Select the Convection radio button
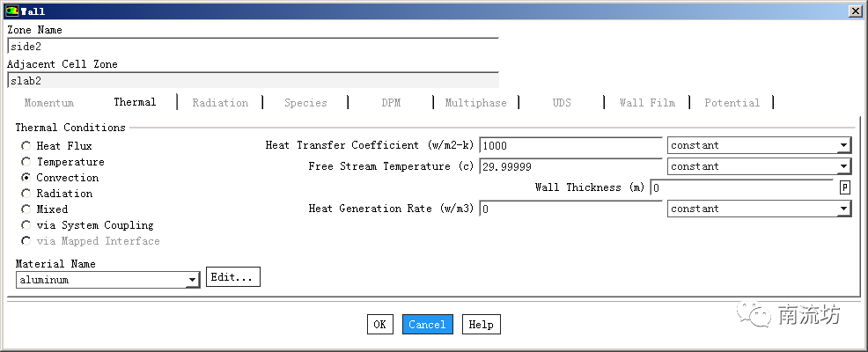The width and height of the screenshot is (868, 352). click(26, 178)
